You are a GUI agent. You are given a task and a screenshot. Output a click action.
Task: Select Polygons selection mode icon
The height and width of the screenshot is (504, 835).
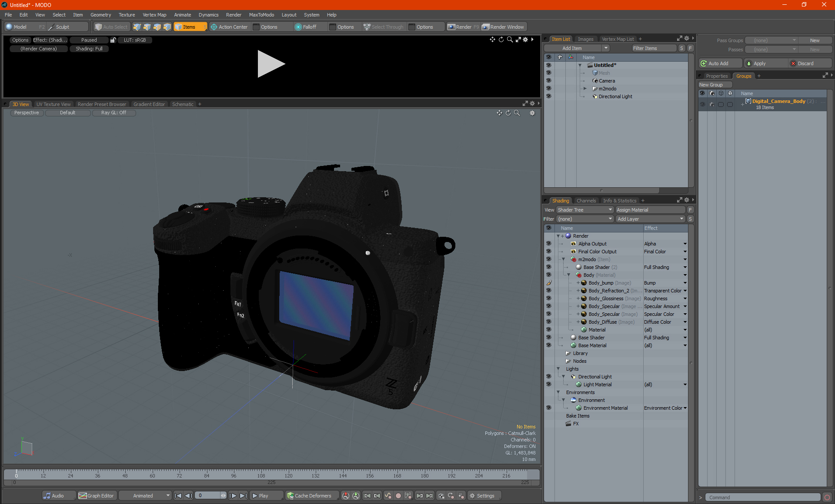[x=157, y=27]
